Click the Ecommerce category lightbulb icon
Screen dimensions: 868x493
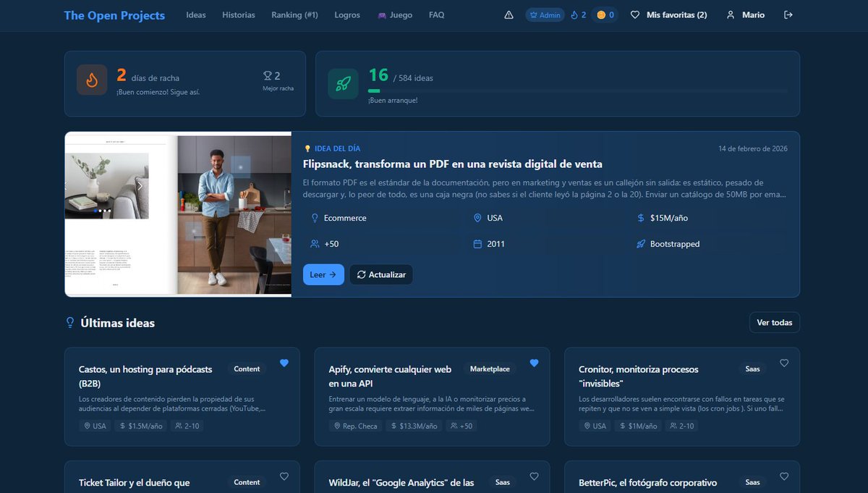(x=315, y=218)
